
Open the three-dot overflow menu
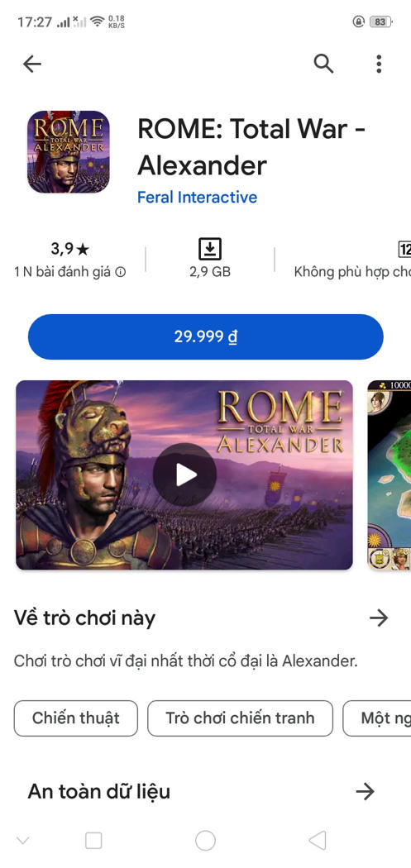click(x=379, y=64)
